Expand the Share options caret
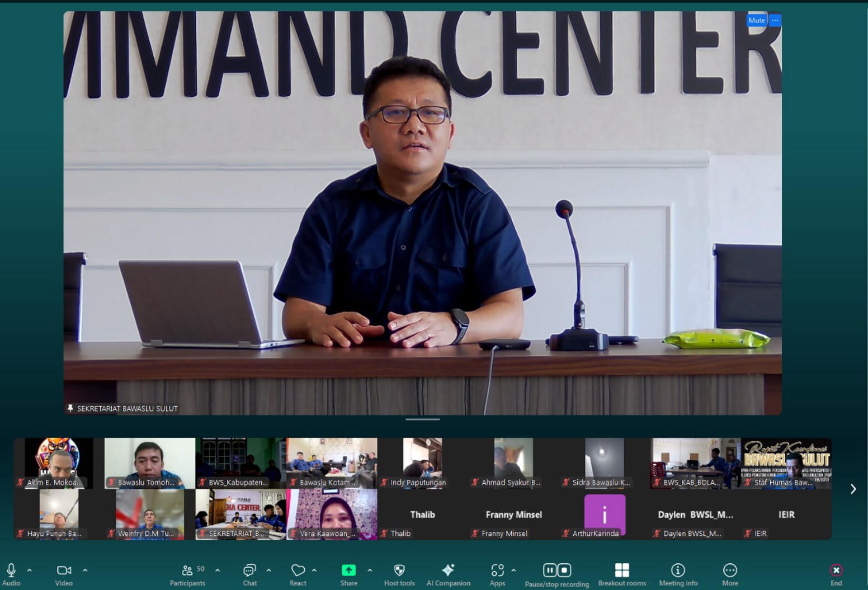 370,570
